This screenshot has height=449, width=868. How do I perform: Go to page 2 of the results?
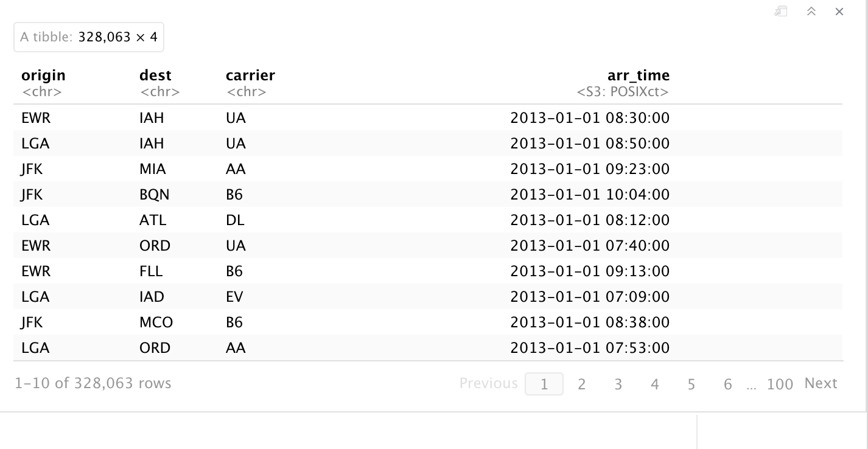[x=581, y=383]
